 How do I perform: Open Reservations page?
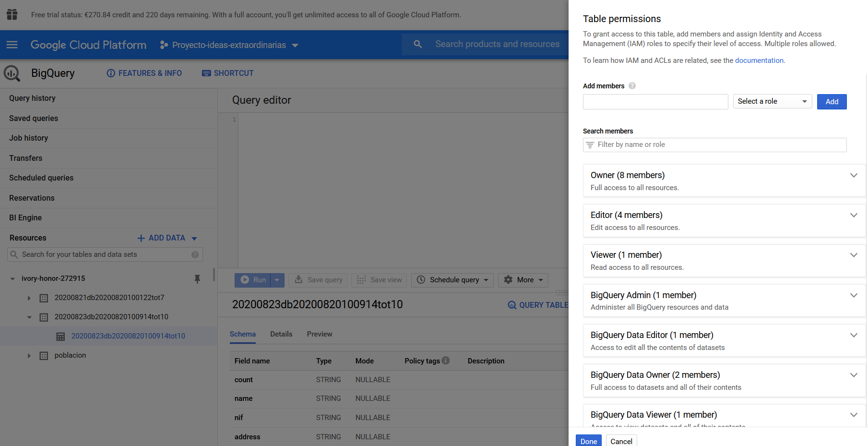(108, 198)
